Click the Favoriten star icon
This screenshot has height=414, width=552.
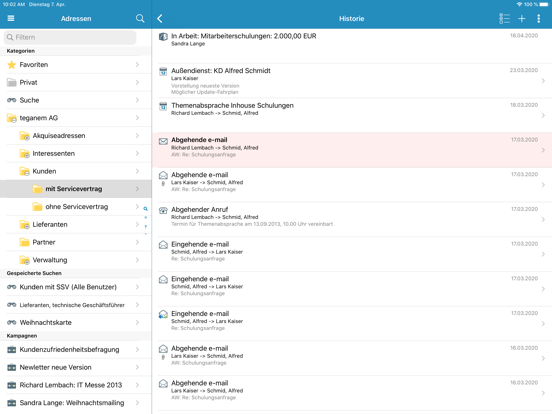12,65
